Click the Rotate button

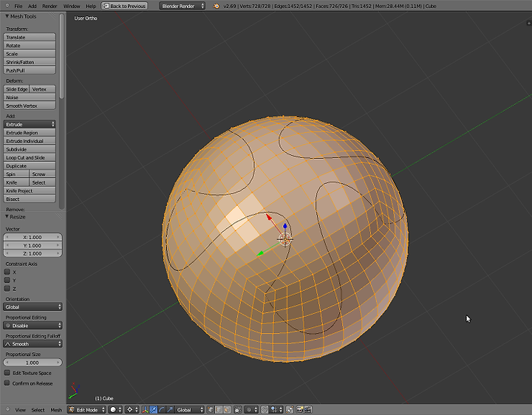(x=30, y=45)
